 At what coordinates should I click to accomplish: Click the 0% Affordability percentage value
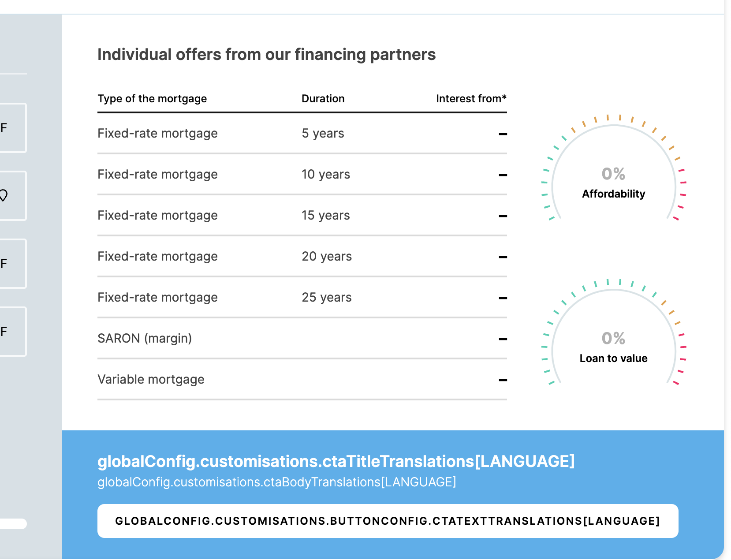(613, 174)
